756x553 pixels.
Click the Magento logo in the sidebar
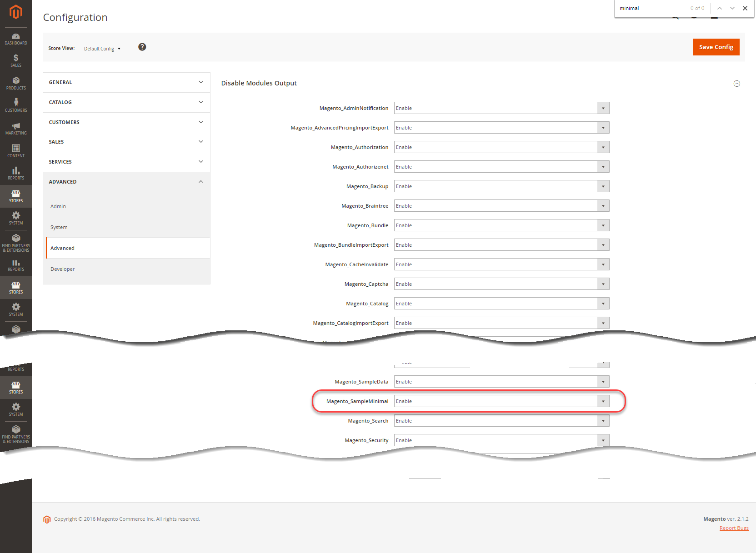click(16, 12)
